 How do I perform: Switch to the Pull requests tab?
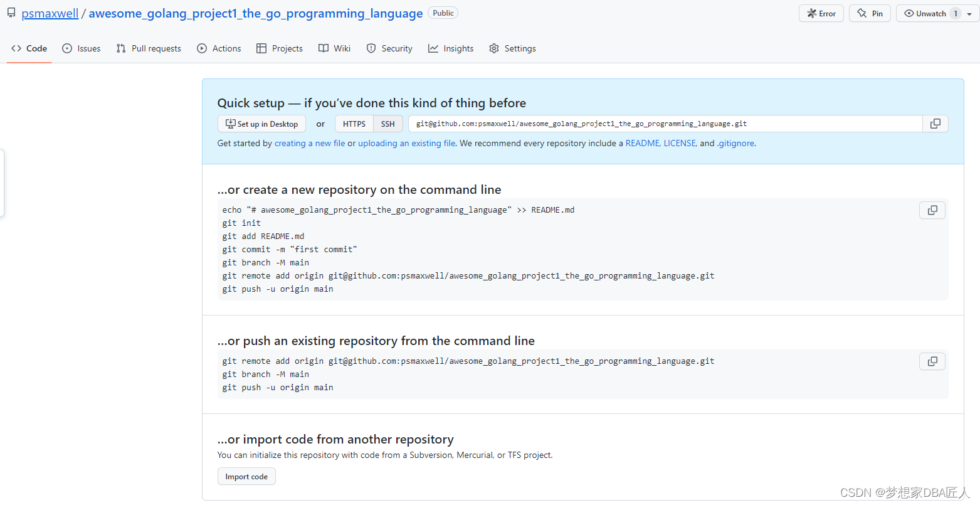148,48
